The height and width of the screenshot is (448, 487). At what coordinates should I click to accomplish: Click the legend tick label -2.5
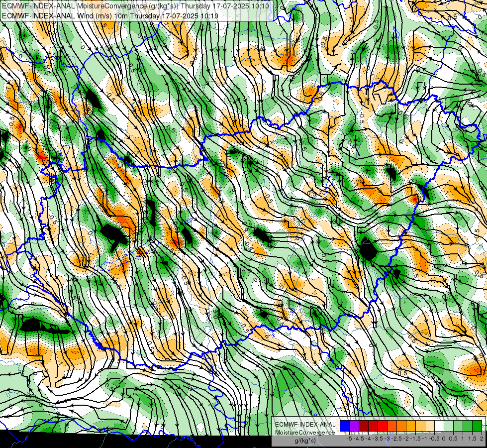click(396, 439)
